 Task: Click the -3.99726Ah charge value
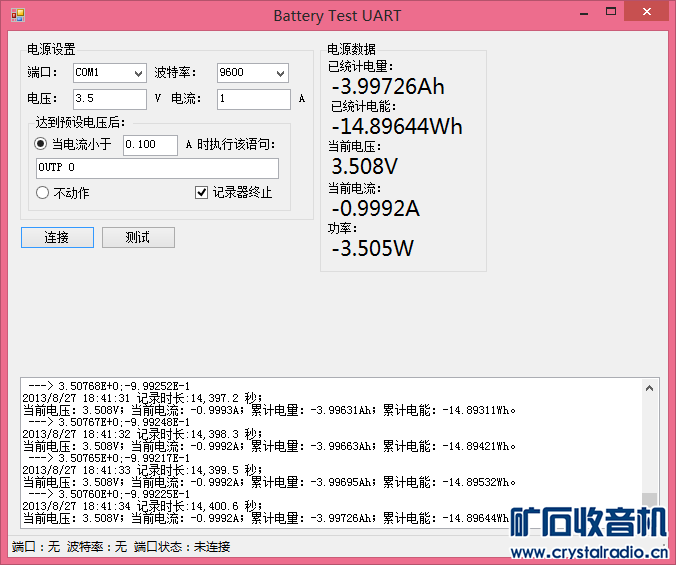[x=388, y=86]
